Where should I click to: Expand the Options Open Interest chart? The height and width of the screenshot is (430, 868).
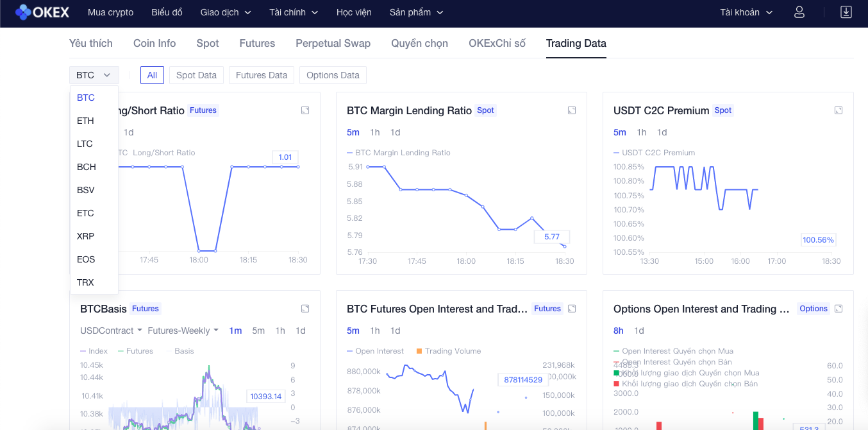(839, 309)
